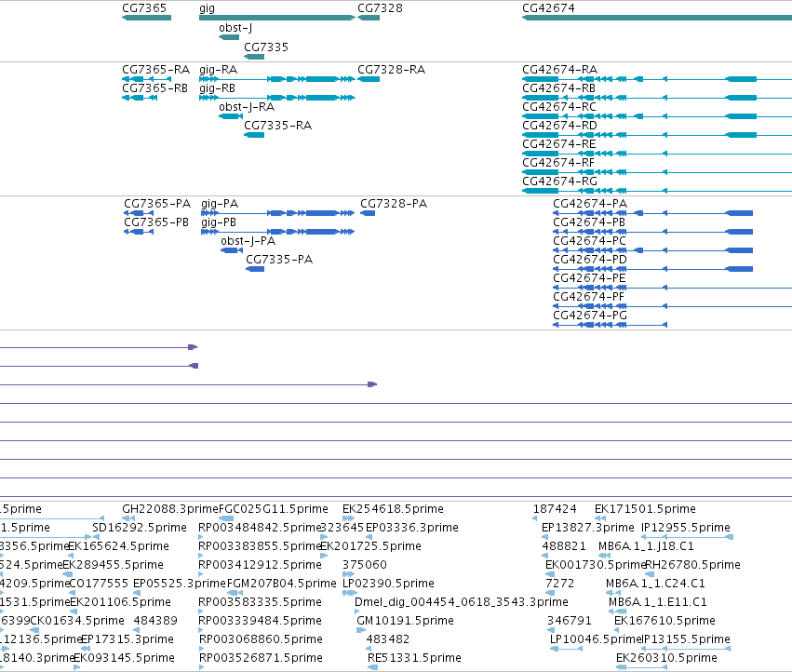Click the CG42674-RG transcript label
The height and width of the screenshot is (672, 792).
[x=559, y=181]
